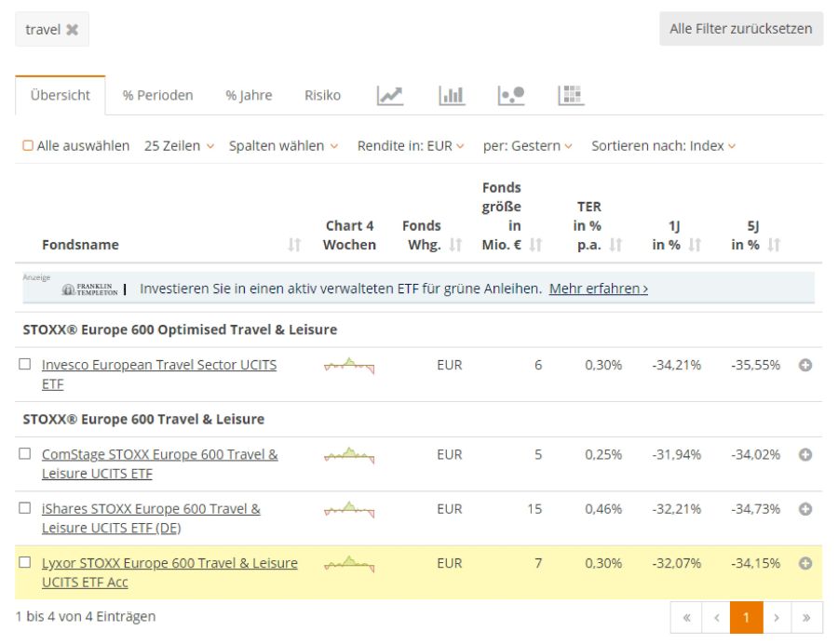Click the -32,07% one-year return for Lyxor

[677, 563]
